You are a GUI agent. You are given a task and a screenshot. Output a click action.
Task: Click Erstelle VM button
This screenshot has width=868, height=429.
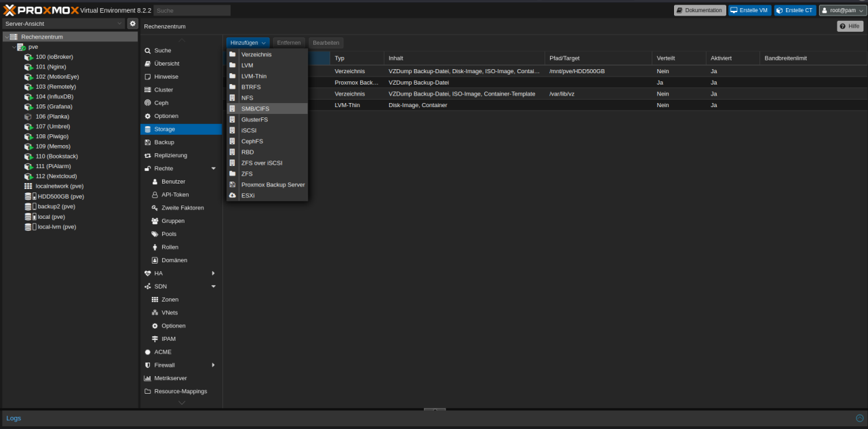click(x=750, y=10)
